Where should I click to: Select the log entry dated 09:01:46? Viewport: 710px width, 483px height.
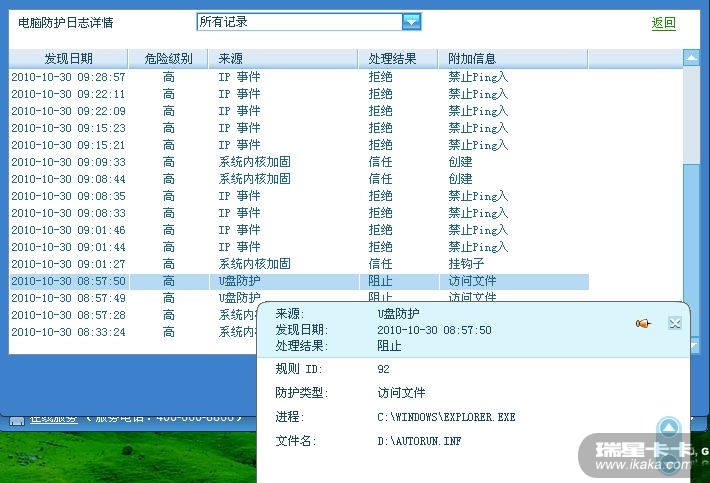pos(299,230)
